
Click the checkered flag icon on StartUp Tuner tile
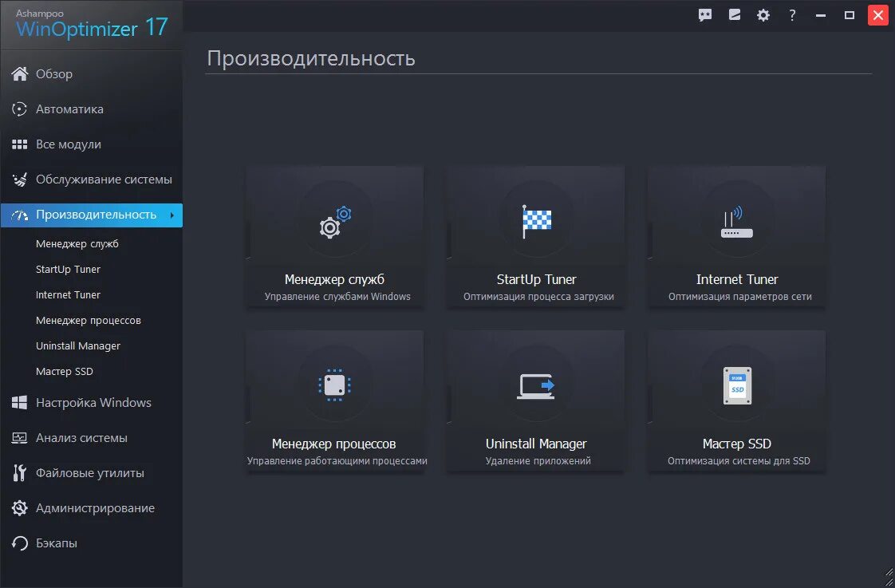click(537, 222)
